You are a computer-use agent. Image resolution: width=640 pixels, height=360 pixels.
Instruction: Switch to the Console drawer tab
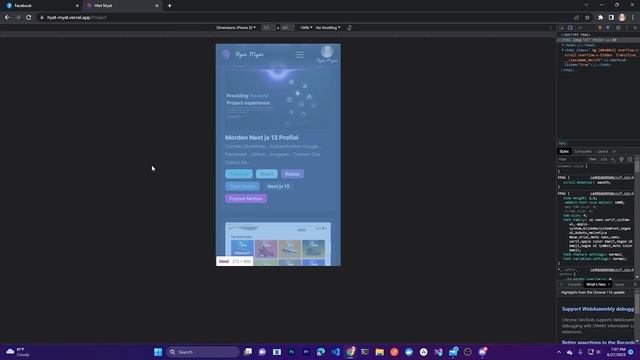click(574, 284)
